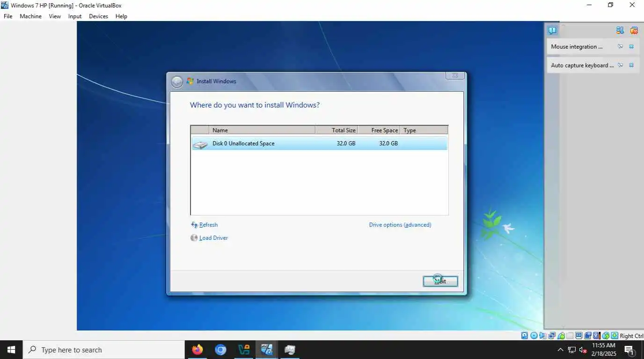Click the delete all notifications icon

634,30
